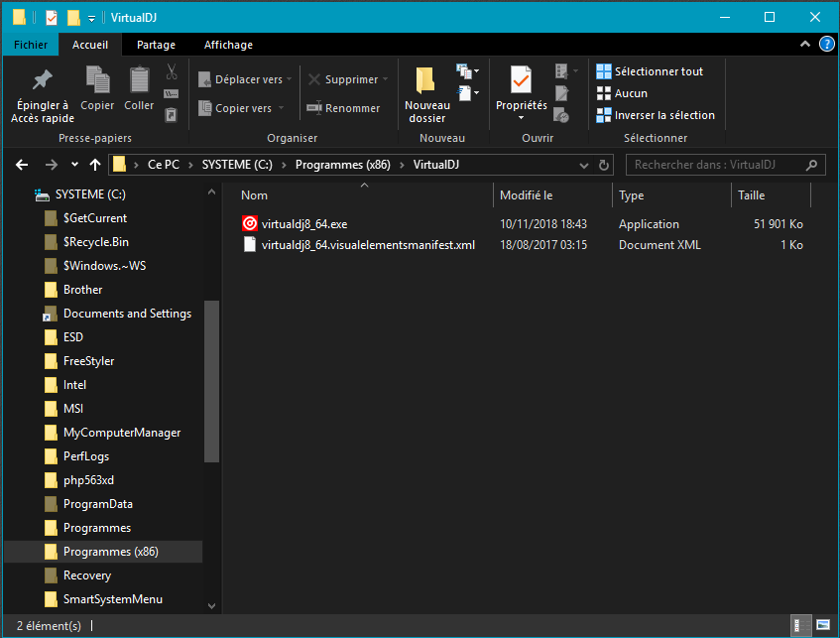Go up one folder level

click(95, 165)
